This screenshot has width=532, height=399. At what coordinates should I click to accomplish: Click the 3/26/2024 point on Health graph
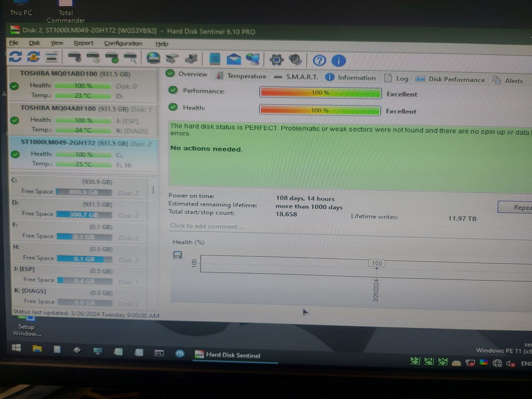tap(376, 268)
